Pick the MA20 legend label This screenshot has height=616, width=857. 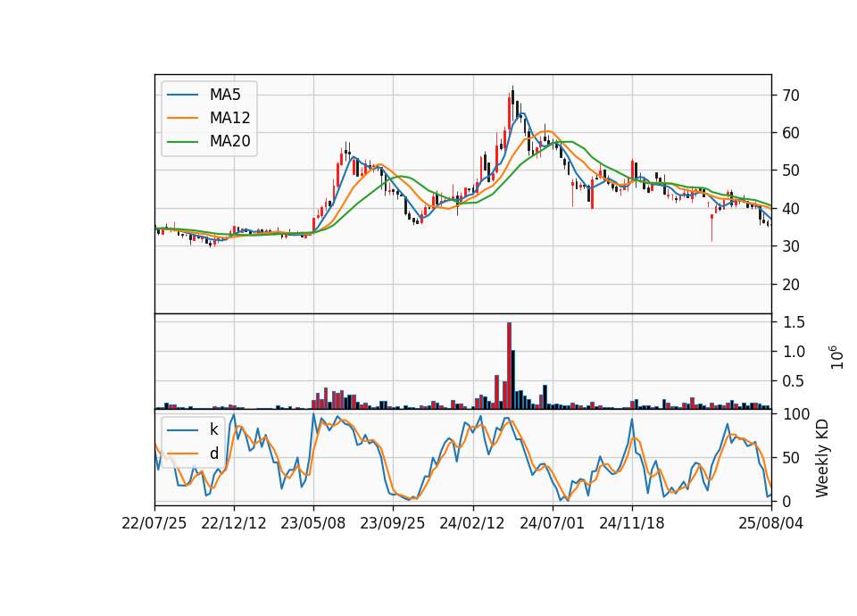point(229,141)
